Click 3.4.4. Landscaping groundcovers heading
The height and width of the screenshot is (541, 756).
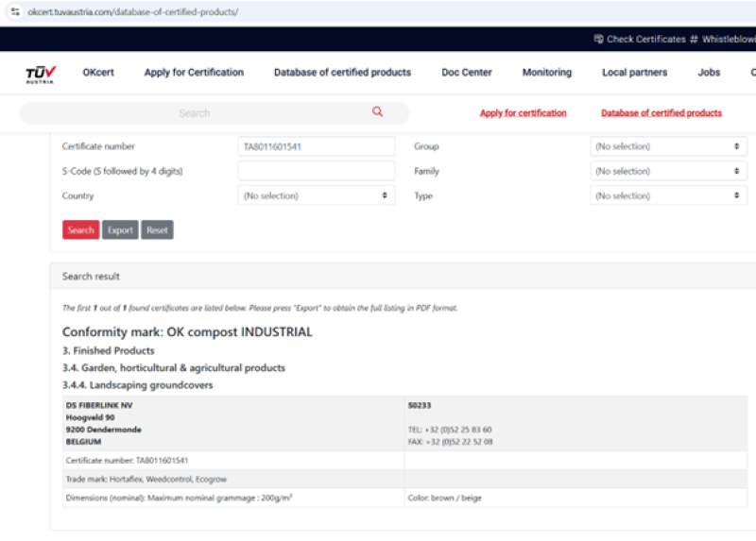click(137, 385)
